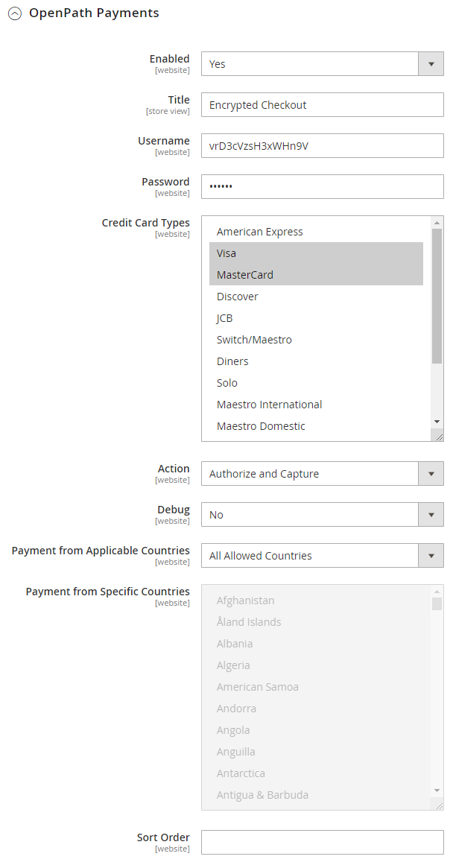Viewport: 453px width, 868px height.
Task: Click the country list scroll-up arrow
Action: point(437,592)
